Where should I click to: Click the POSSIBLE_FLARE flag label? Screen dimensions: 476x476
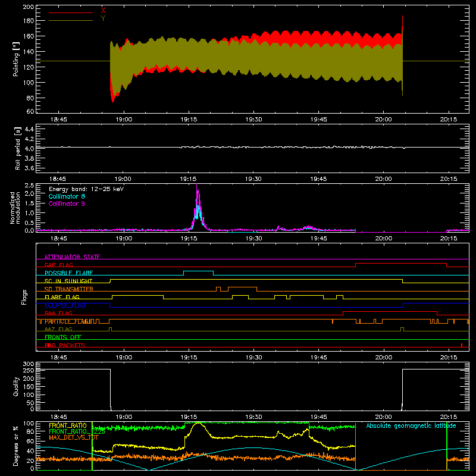pos(68,273)
